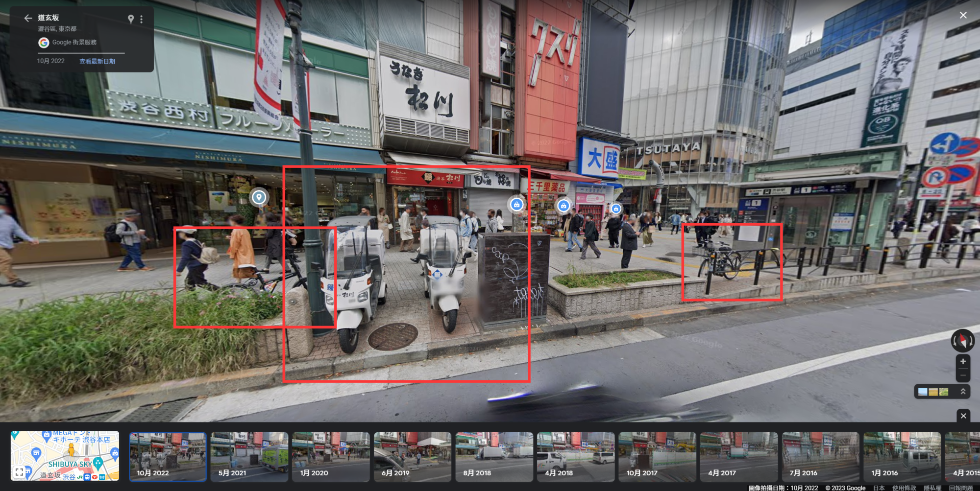The width and height of the screenshot is (980, 491).
Task: Click the 回報問題 report a problem link
Action: click(x=961, y=488)
